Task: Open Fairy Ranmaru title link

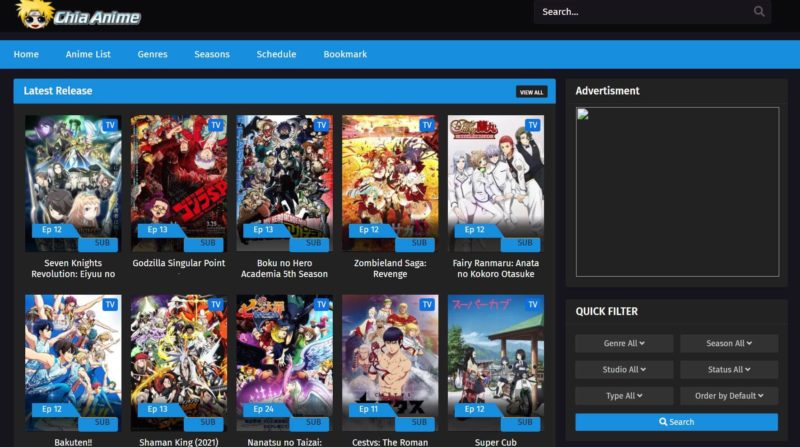Action: pyautogui.click(x=495, y=268)
